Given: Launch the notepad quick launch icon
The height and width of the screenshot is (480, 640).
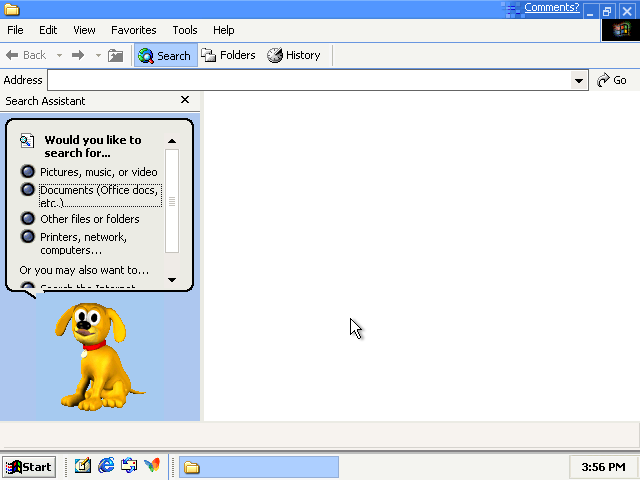Looking at the screenshot, I should pos(83,466).
